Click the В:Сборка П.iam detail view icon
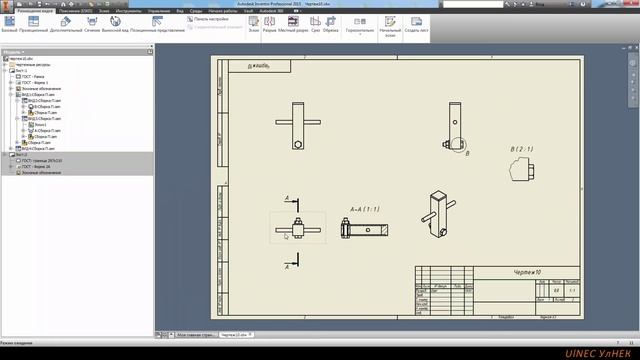 (31, 107)
